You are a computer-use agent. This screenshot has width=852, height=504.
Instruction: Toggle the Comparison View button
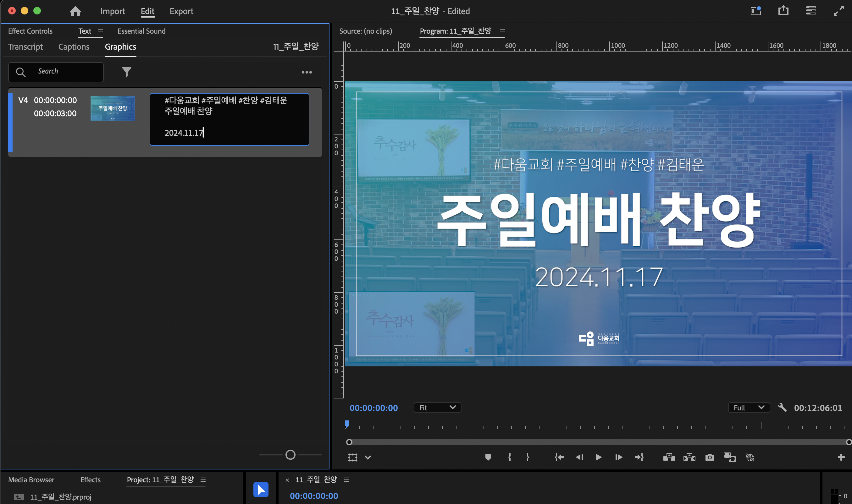tap(729, 457)
